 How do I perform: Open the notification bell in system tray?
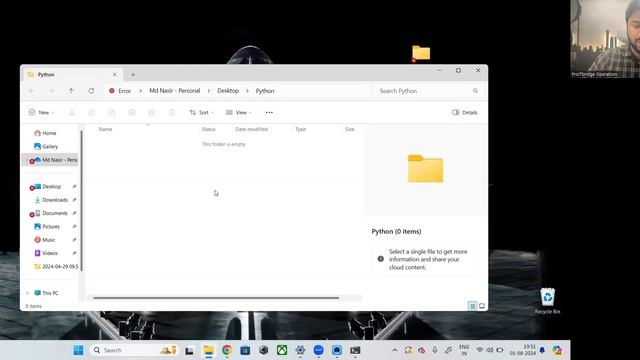coord(542,350)
